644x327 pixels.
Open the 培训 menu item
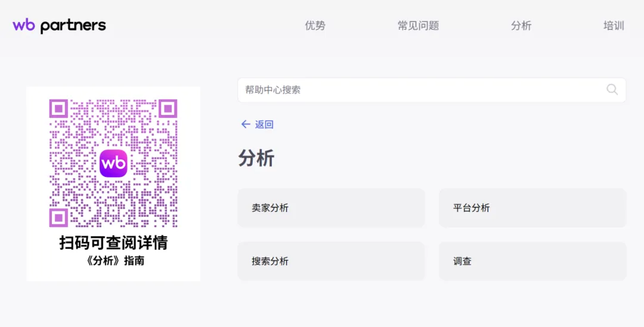point(614,26)
